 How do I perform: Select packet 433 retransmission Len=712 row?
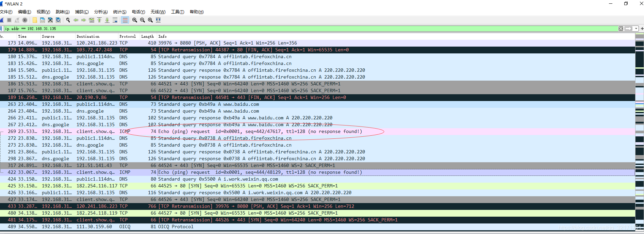tap(317, 206)
